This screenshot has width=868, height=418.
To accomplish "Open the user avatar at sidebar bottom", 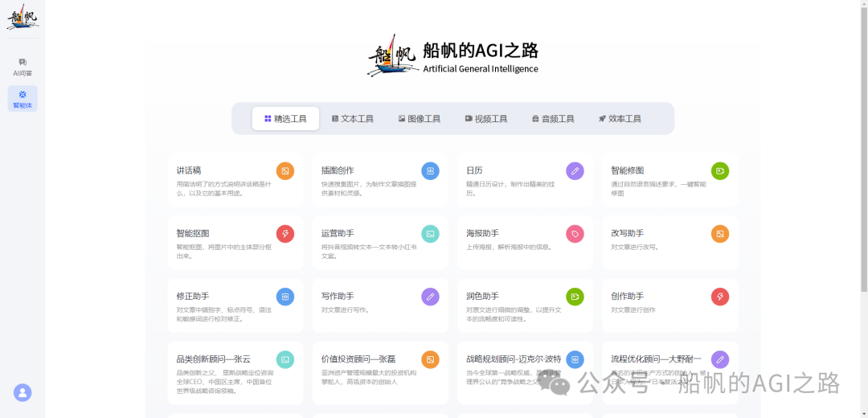I will 23,392.
